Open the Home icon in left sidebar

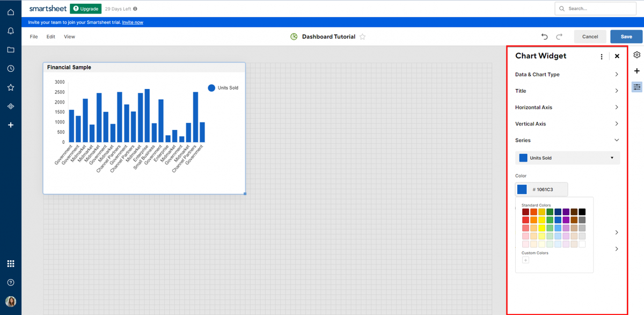tap(11, 11)
